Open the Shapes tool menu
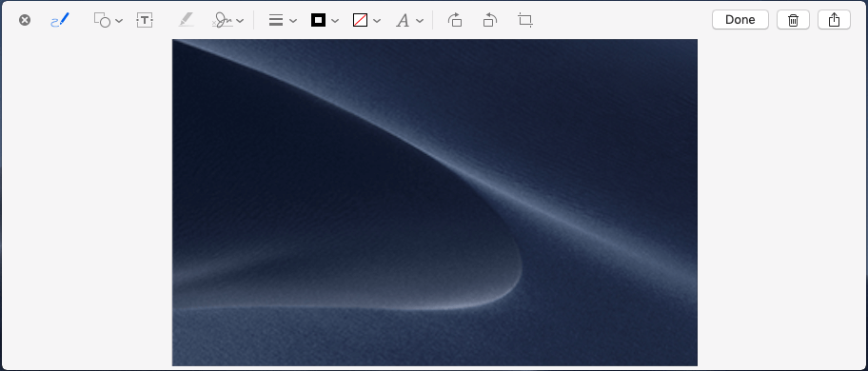Screen dimensions: 868x371 click(103, 21)
